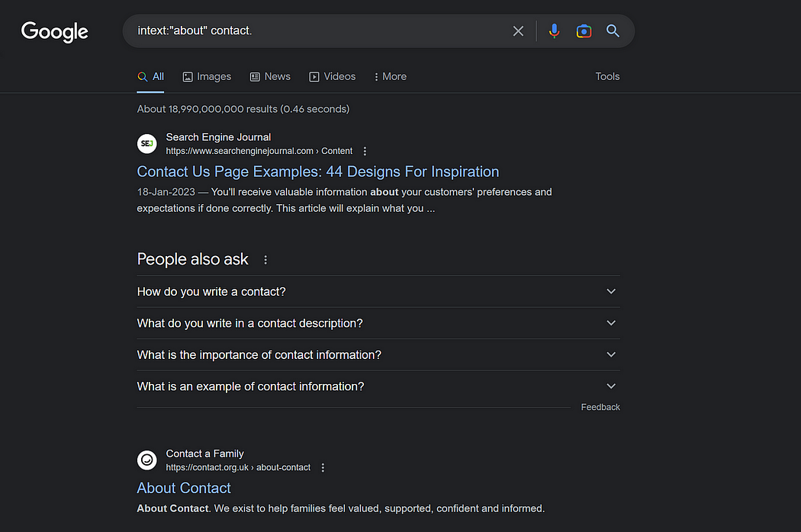Switch to the News tab
Screen dimensions: 801x532
270,76
